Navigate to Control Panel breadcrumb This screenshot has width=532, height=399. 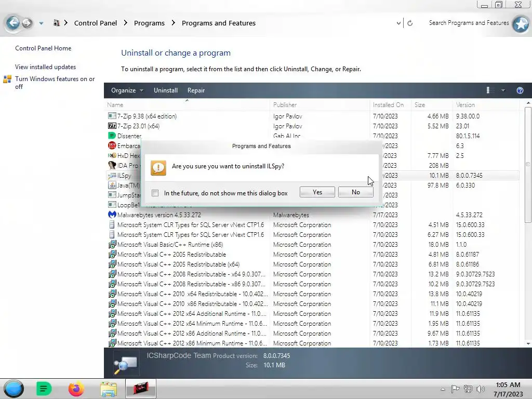click(x=96, y=23)
